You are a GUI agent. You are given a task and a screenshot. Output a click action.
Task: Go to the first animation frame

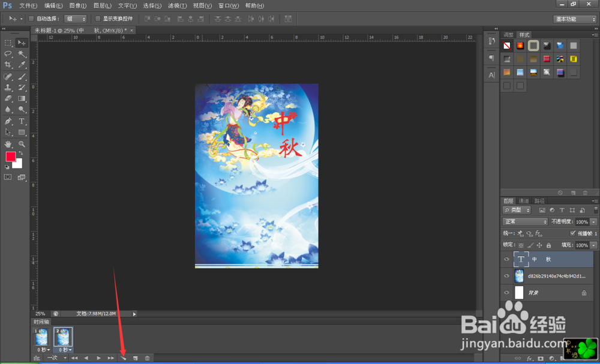[74, 358]
